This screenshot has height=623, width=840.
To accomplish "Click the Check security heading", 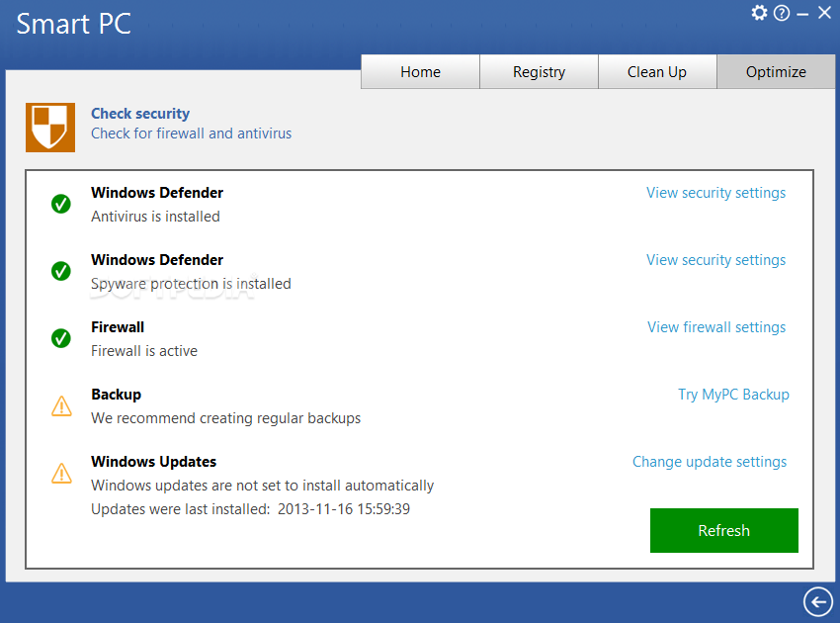I will pyautogui.click(x=140, y=114).
